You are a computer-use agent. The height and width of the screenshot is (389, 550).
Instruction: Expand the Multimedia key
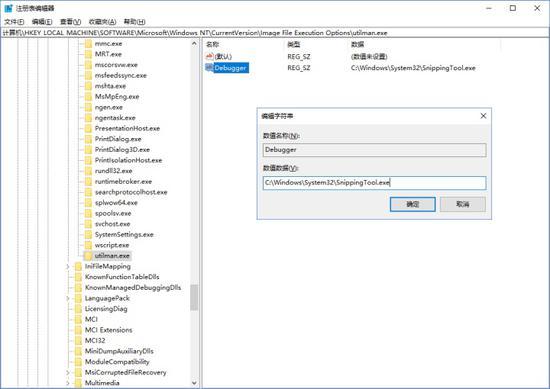click(x=68, y=383)
